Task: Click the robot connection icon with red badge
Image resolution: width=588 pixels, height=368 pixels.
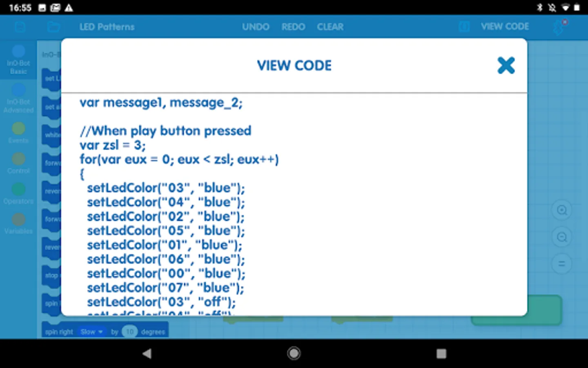Action: pos(559,27)
